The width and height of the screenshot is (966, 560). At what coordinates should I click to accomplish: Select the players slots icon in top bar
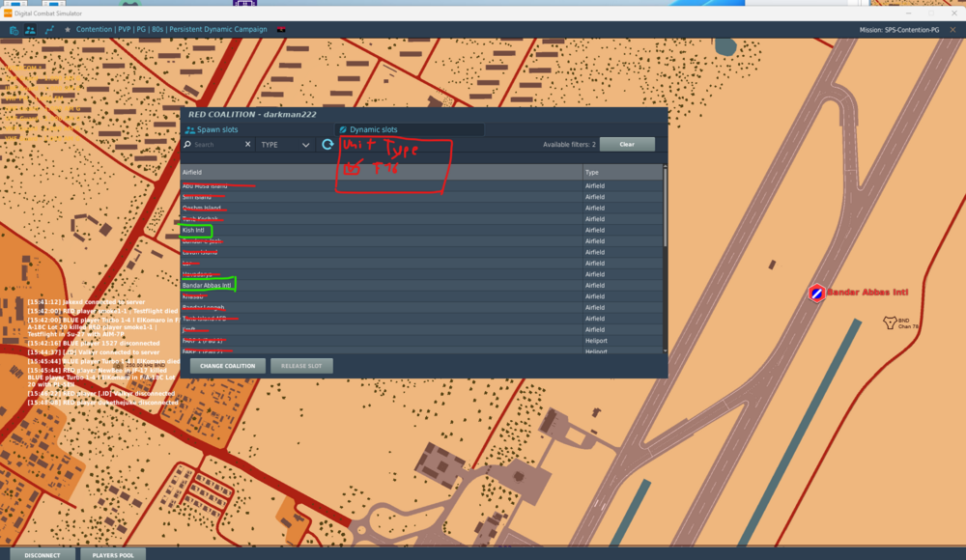point(30,30)
